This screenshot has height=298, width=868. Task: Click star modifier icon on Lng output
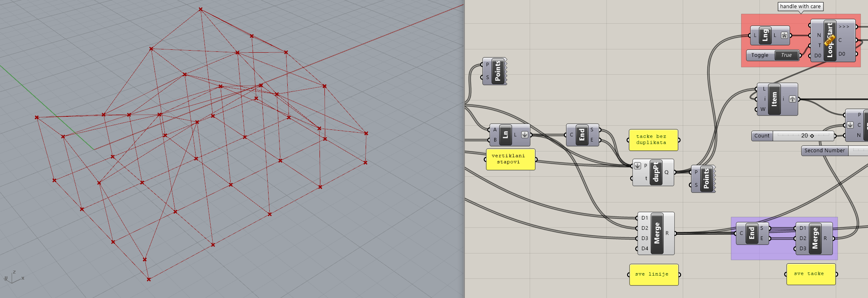tap(784, 36)
